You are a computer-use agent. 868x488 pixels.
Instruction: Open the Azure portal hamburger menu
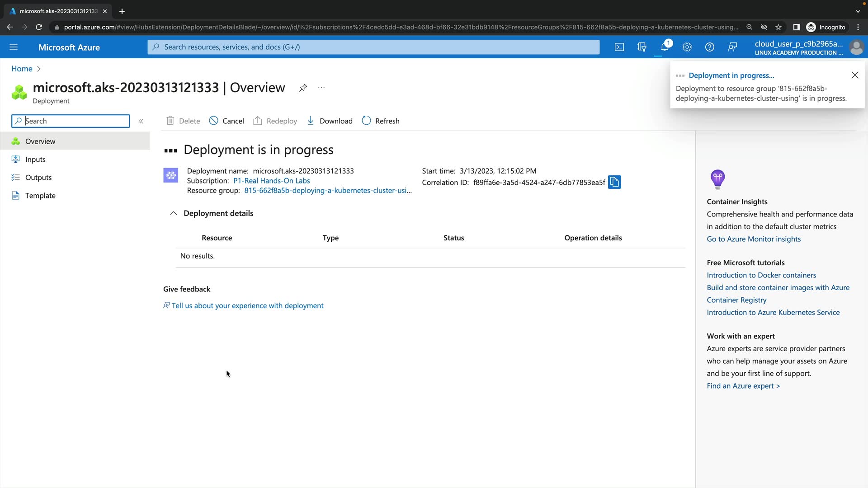click(x=14, y=47)
